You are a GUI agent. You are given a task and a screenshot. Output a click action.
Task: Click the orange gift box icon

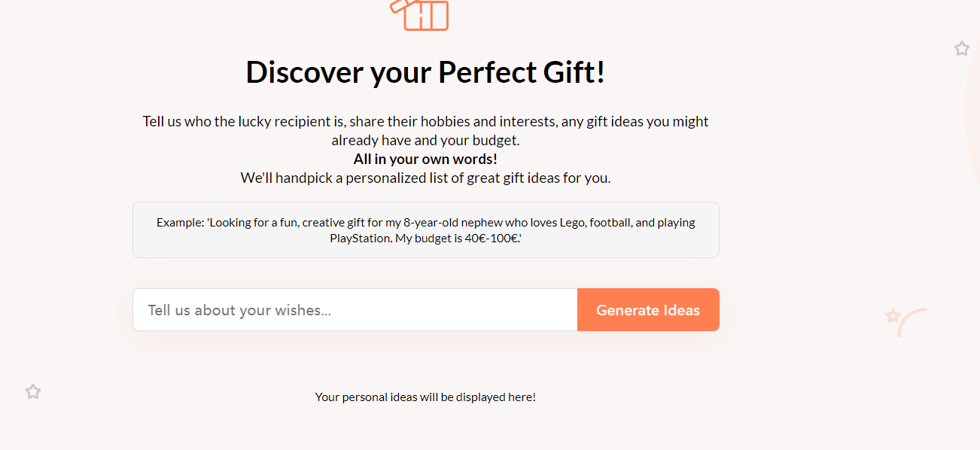click(x=419, y=14)
